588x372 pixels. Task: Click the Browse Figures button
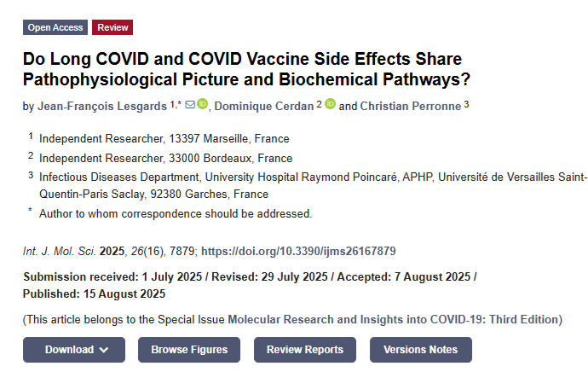pos(189,350)
